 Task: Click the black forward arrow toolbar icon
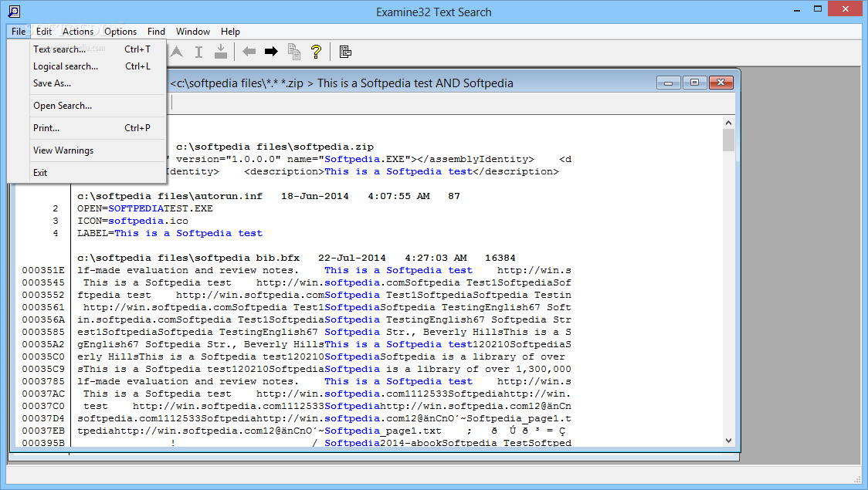tap(271, 52)
